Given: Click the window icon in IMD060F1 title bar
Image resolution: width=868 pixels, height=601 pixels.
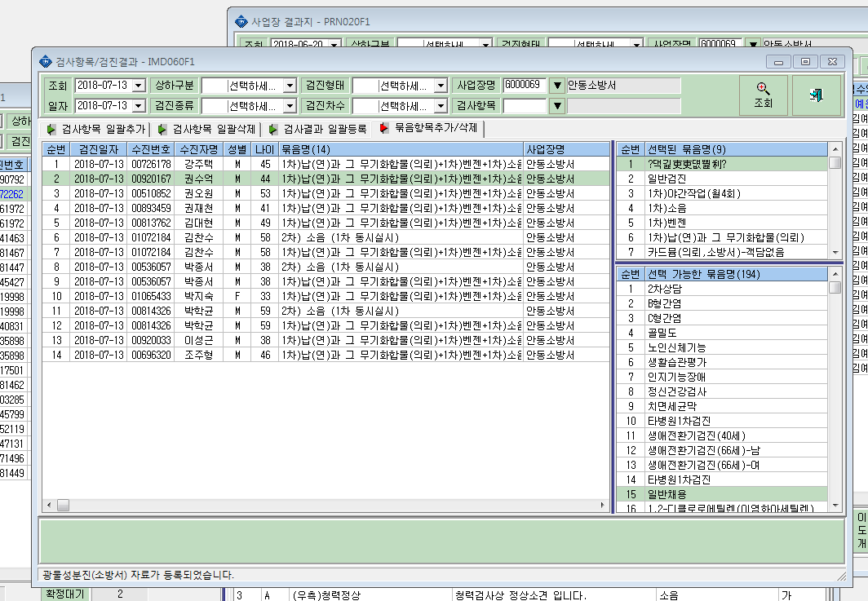Looking at the screenshot, I should click(x=46, y=61).
